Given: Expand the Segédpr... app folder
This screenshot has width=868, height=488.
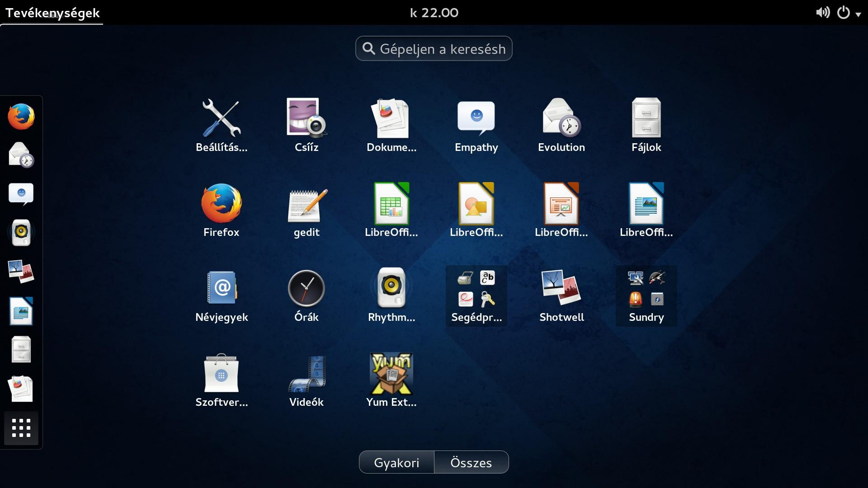Looking at the screenshot, I should (476, 296).
